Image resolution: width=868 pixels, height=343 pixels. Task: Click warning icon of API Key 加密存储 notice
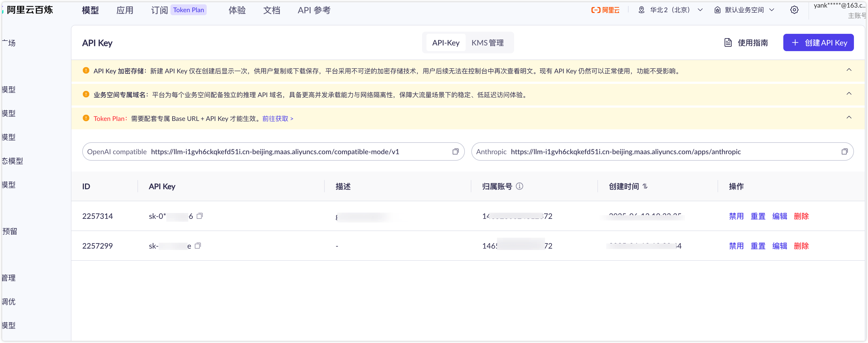tap(86, 70)
